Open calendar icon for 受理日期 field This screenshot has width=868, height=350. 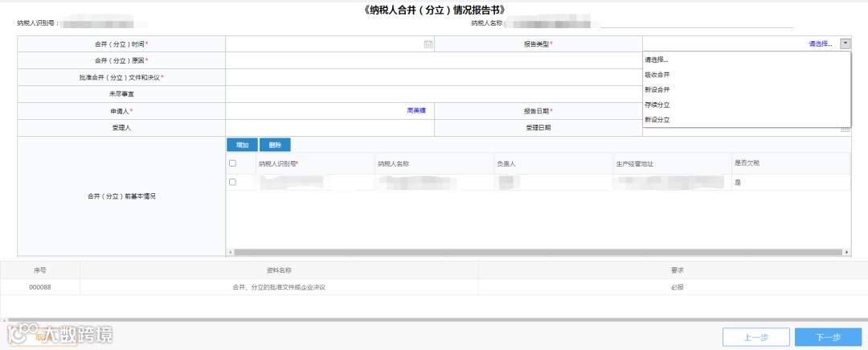point(845,129)
